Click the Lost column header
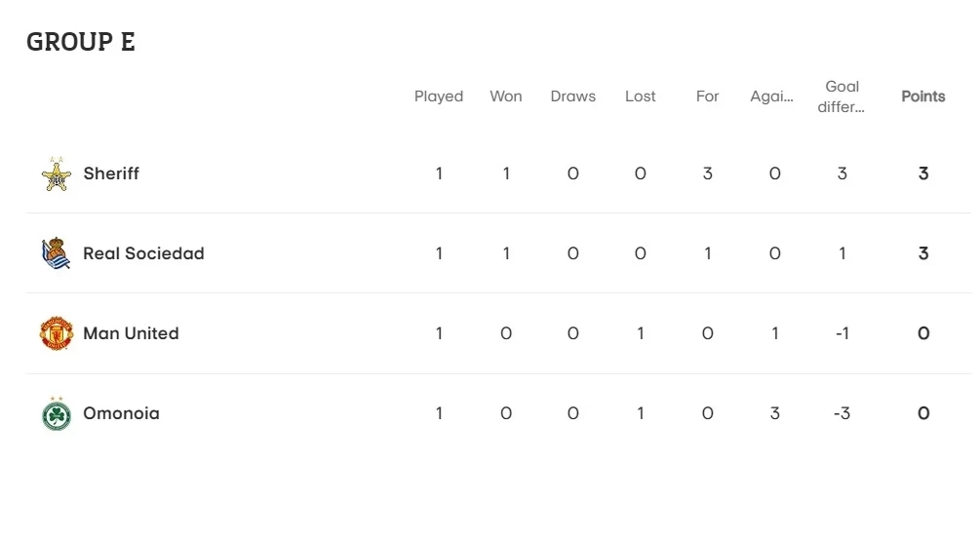The width and height of the screenshot is (980, 540). [x=641, y=96]
